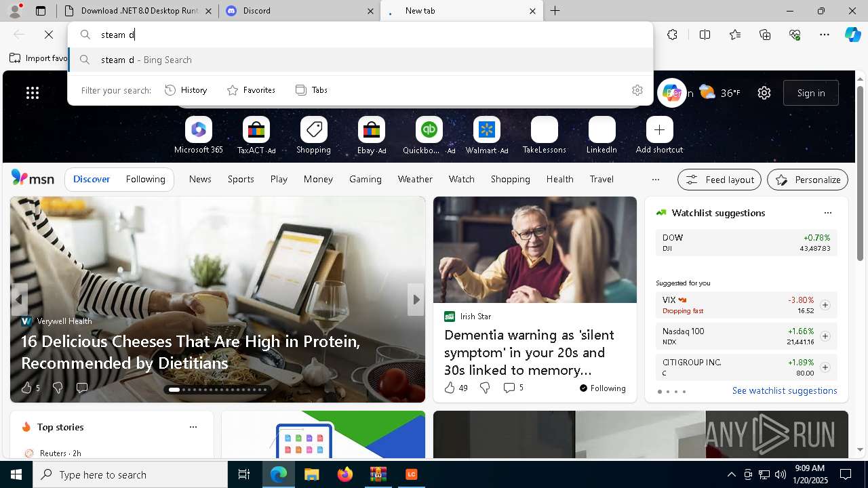Open the Ebay ad shortcut
Image resolution: width=868 pixels, height=488 pixels.
click(371, 135)
